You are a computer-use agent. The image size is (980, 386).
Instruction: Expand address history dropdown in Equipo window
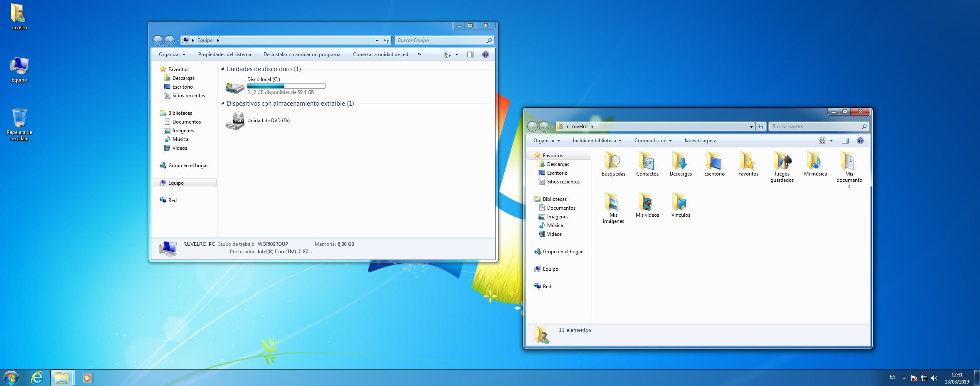[x=377, y=40]
